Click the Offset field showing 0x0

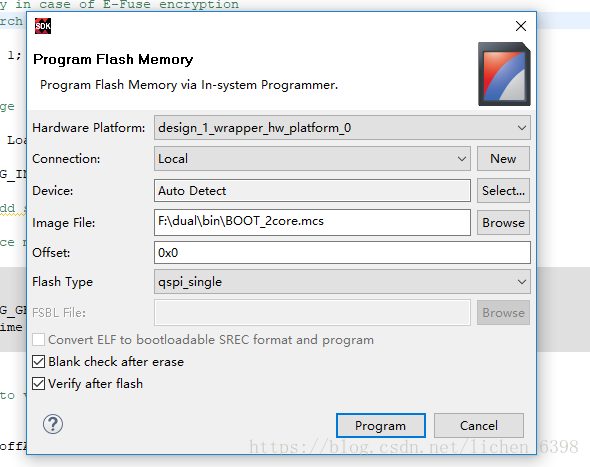pos(342,253)
